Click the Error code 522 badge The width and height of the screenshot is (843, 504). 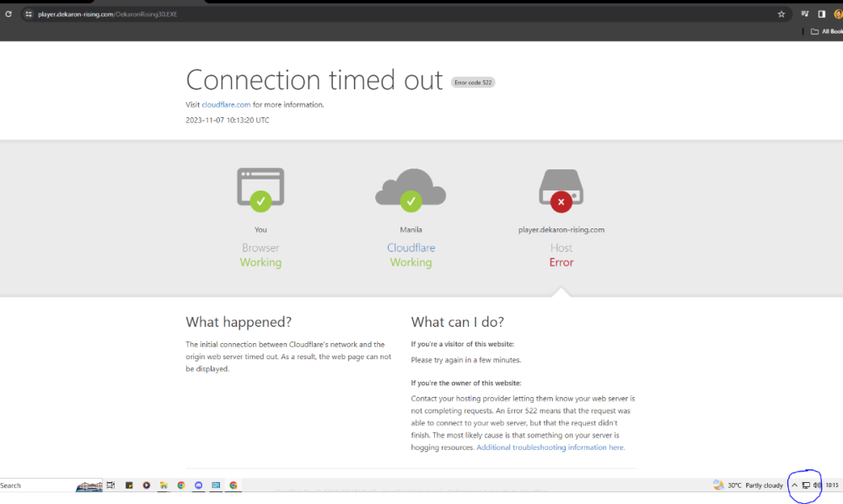473,83
